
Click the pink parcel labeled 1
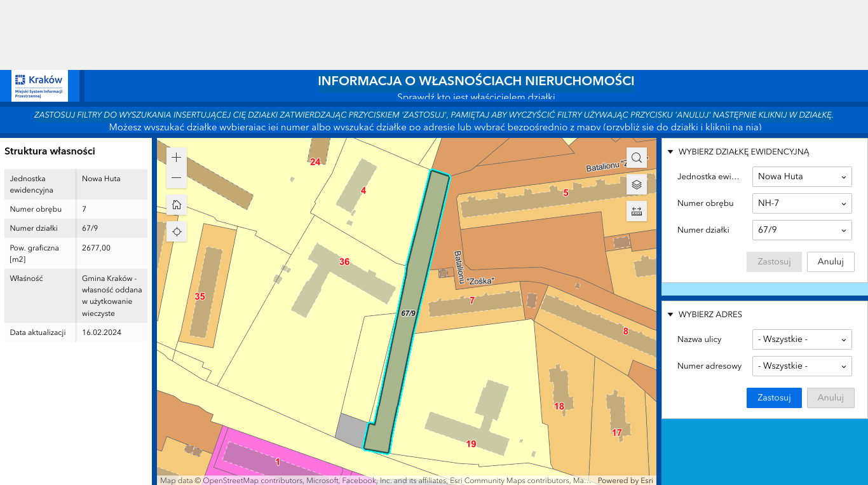277,461
